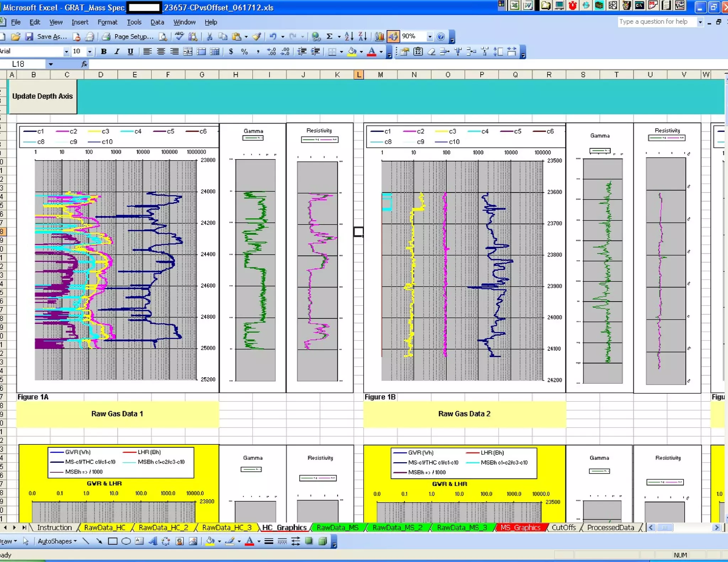Apply the yellow fill color swatch
Image resolution: width=728 pixels, height=562 pixels.
[352, 52]
